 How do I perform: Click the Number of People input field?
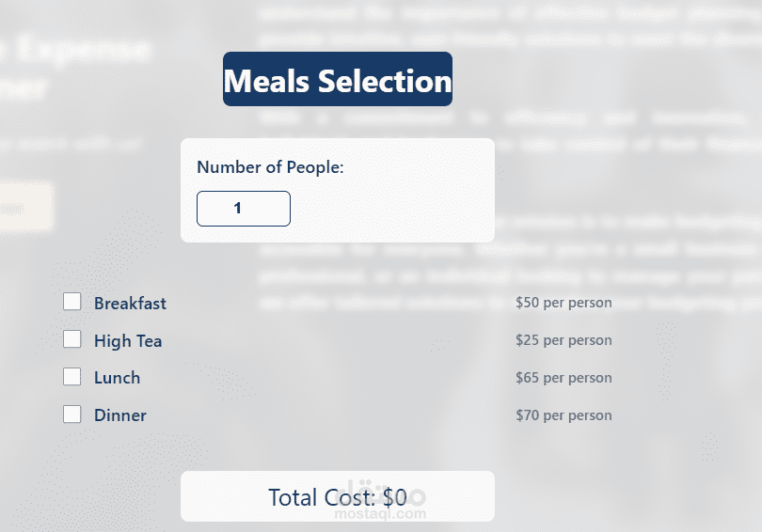tap(243, 209)
